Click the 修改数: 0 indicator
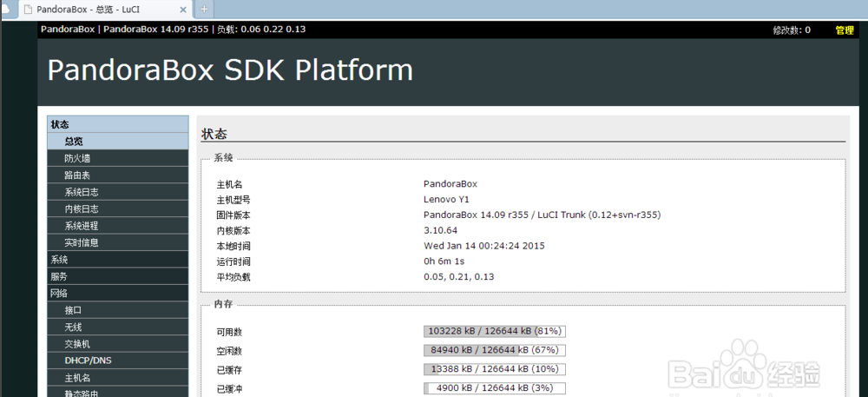 (x=792, y=30)
